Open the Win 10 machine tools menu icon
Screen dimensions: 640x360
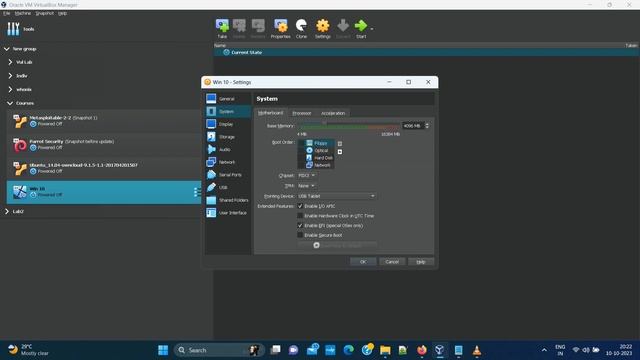tap(196, 192)
